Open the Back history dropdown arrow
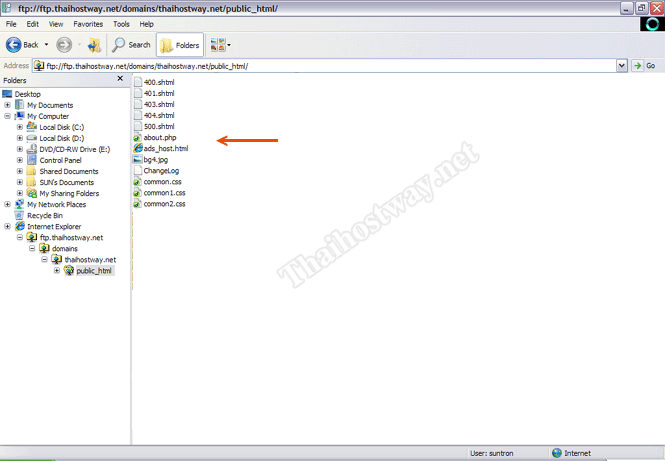Image resolution: width=665 pixels, height=461 pixels. (46, 45)
